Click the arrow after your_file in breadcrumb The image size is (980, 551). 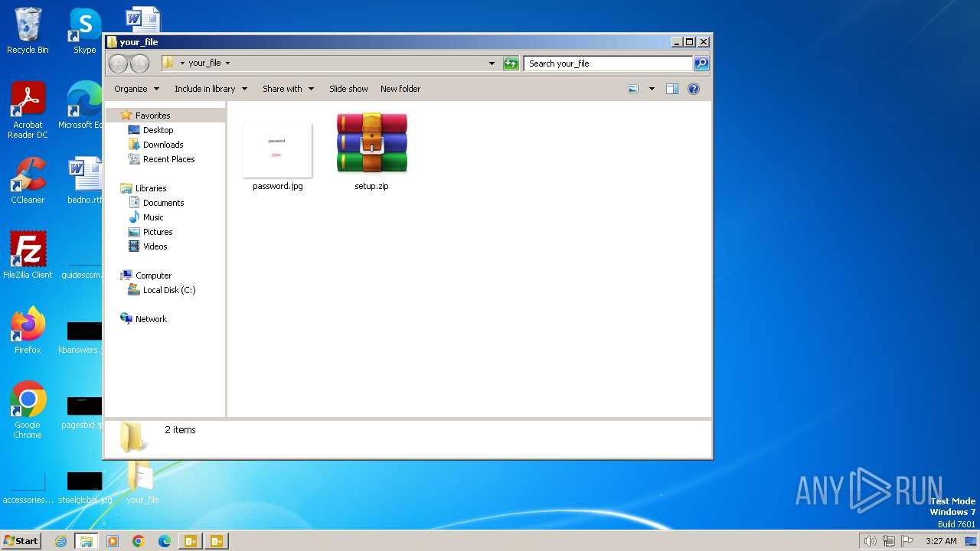pos(227,64)
